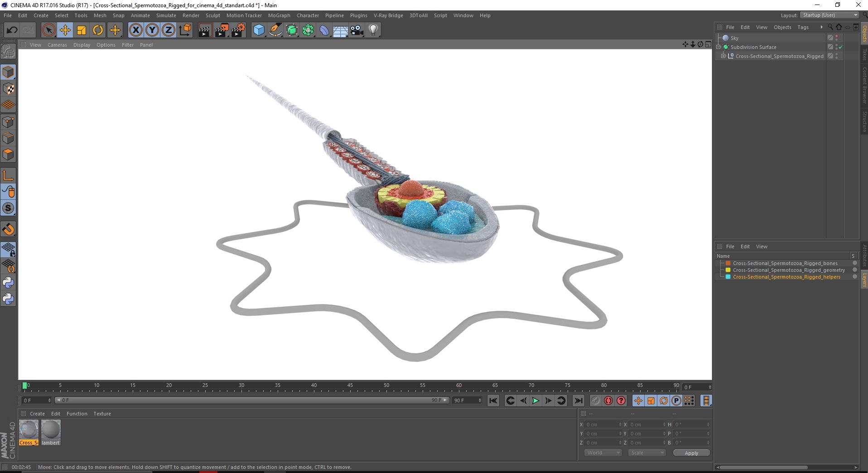The image size is (868, 473).
Task: Toggle viewport maximize icon
Action: point(708,44)
